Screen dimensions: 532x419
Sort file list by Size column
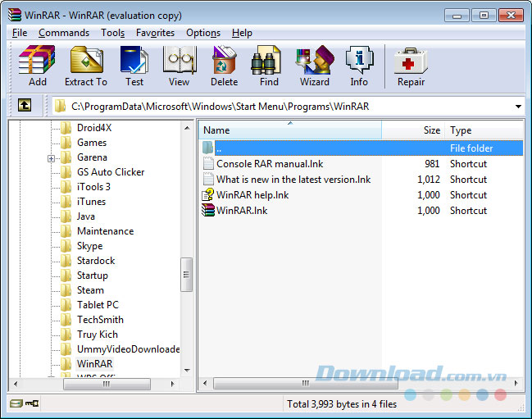pyautogui.click(x=413, y=130)
